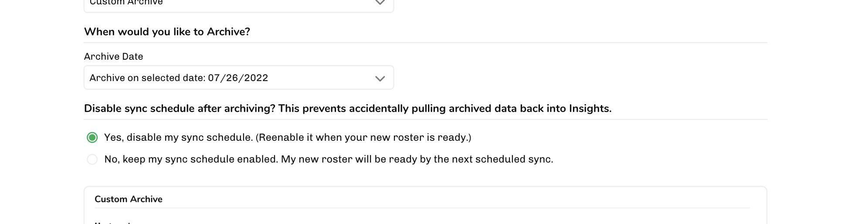Image resolution: width=868 pixels, height=224 pixels.
Task: Select "Yes, disable my sync schedule" radio button
Action: tap(92, 138)
